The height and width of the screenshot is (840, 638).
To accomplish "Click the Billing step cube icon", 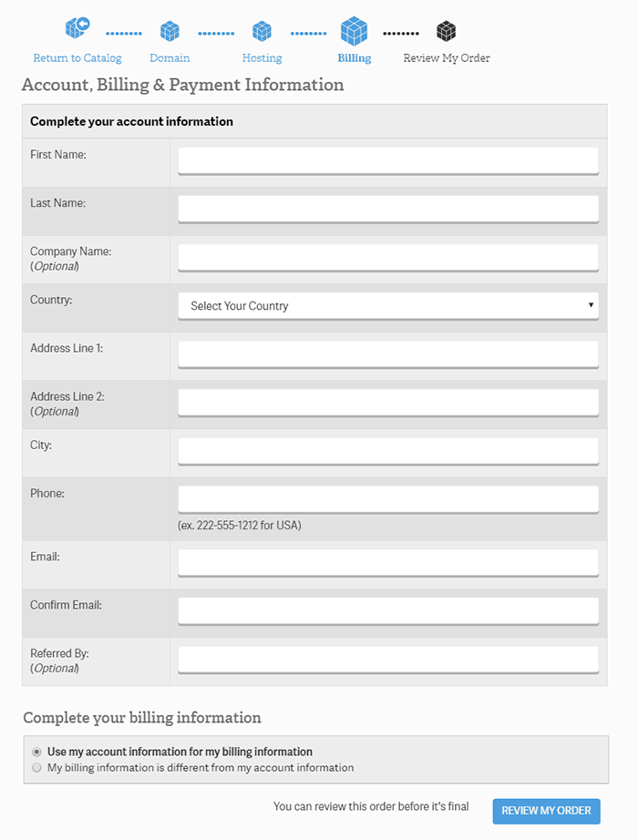I will [355, 31].
